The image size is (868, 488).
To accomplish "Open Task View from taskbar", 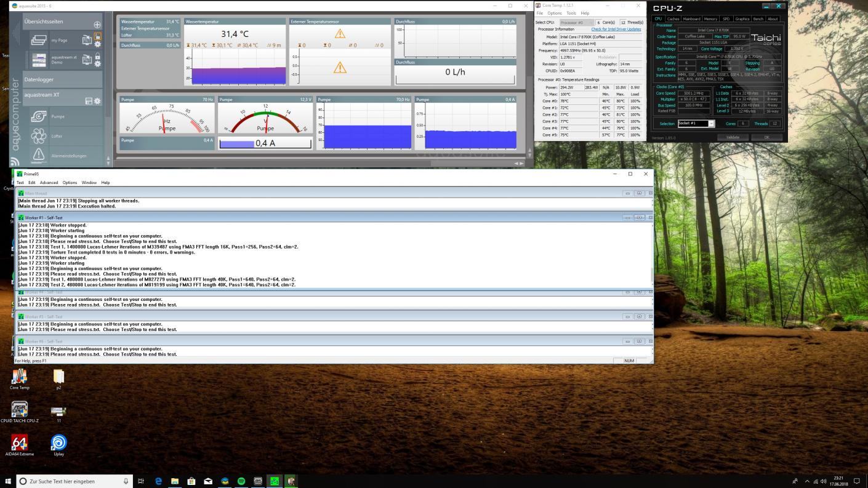I will (141, 481).
